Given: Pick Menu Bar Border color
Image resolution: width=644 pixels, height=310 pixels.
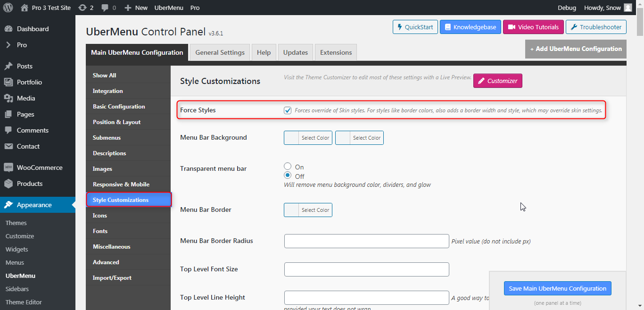Looking at the screenshot, I should click(308, 210).
